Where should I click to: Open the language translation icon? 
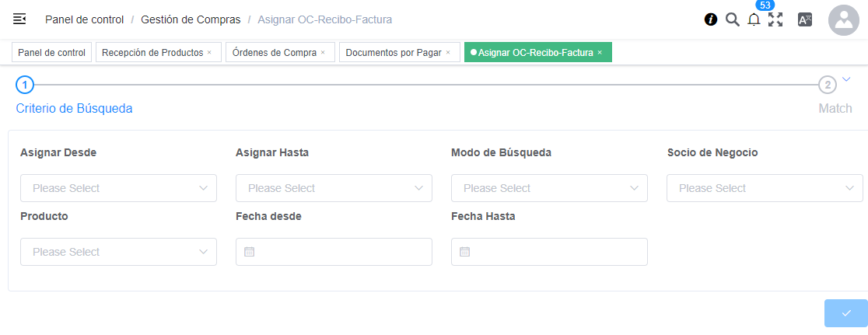coord(805,20)
